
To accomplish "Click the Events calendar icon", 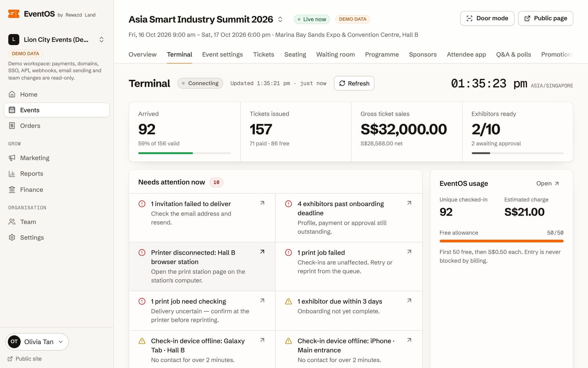I will tap(12, 110).
